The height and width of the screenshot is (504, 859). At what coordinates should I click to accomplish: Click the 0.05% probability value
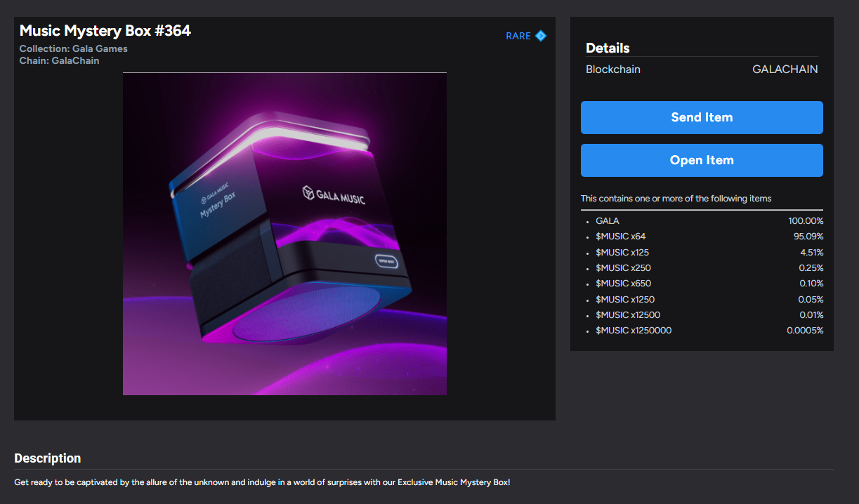[x=811, y=300]
